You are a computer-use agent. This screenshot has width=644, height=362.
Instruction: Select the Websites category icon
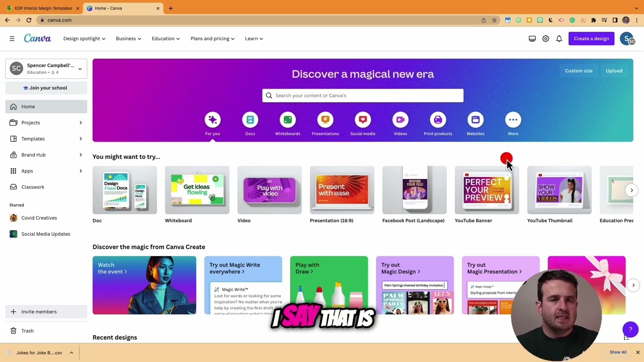(x=475, y=120)
